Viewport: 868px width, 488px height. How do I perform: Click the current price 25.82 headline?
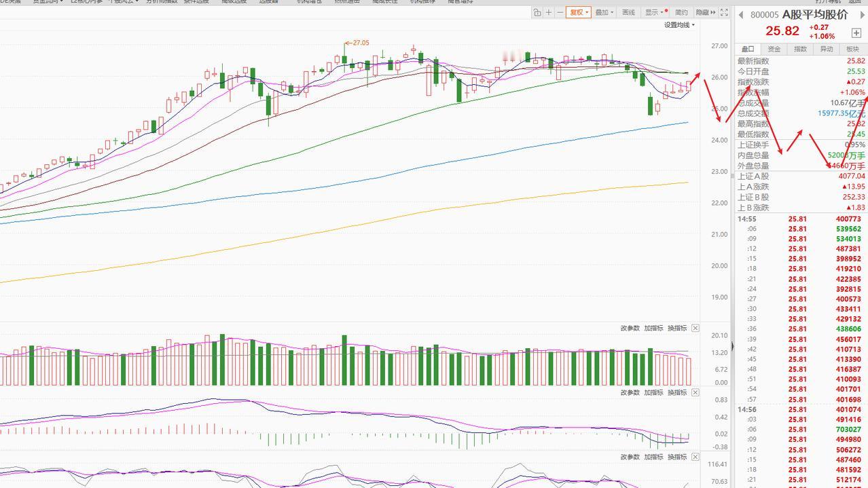coord(782,31)
